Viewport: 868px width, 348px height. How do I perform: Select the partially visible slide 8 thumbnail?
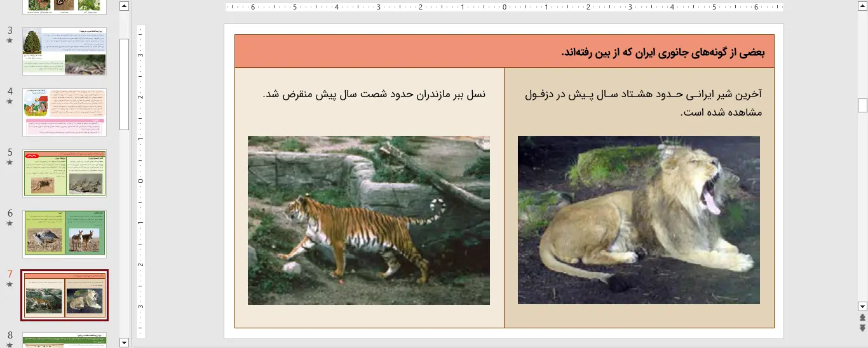[x=64, y=340]
